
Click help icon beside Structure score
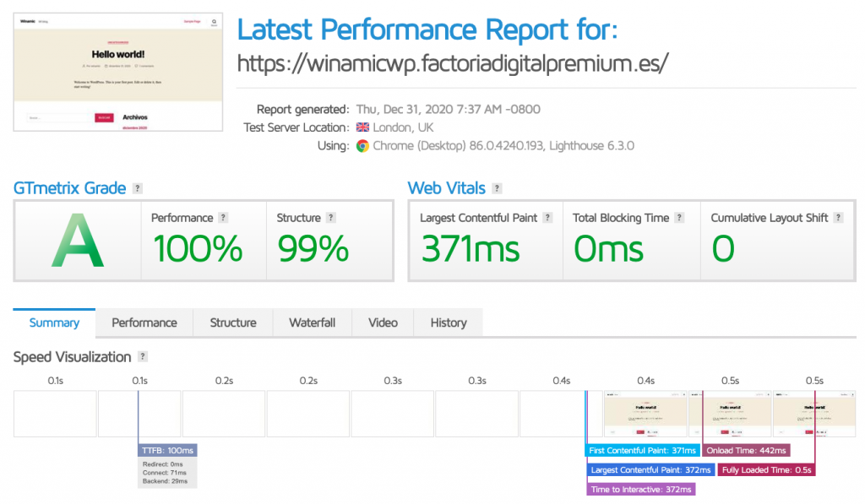tap(329, 218)
